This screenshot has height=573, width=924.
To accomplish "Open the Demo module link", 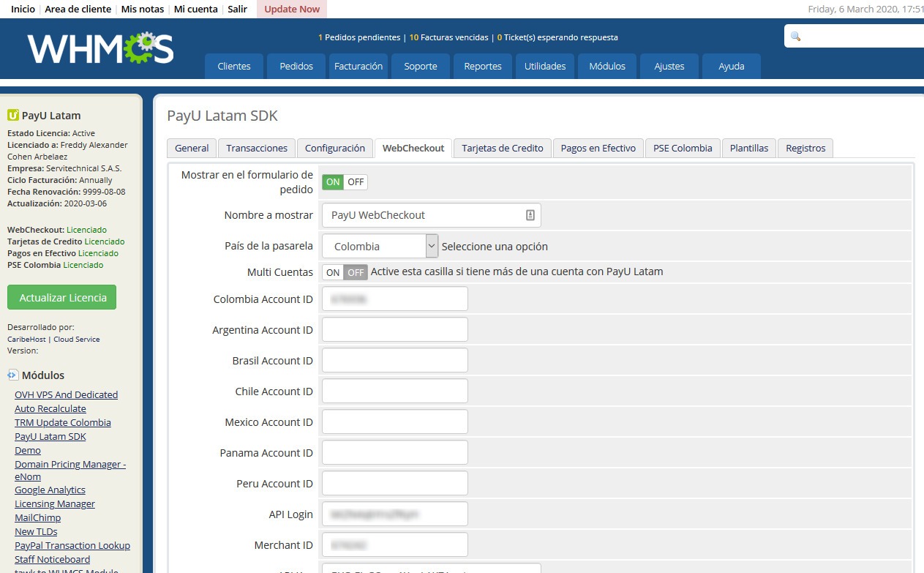I will pyautogui.click(x=28, y=450).
